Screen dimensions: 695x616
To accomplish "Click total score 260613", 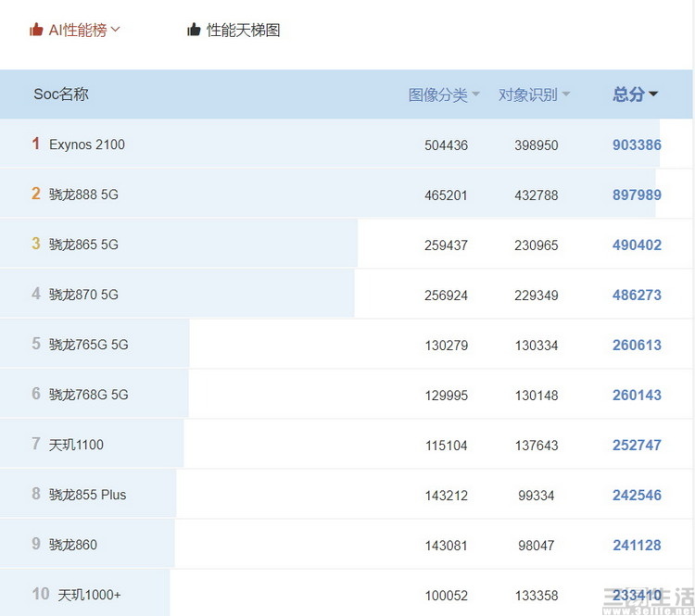I will [x=637, y=346].
